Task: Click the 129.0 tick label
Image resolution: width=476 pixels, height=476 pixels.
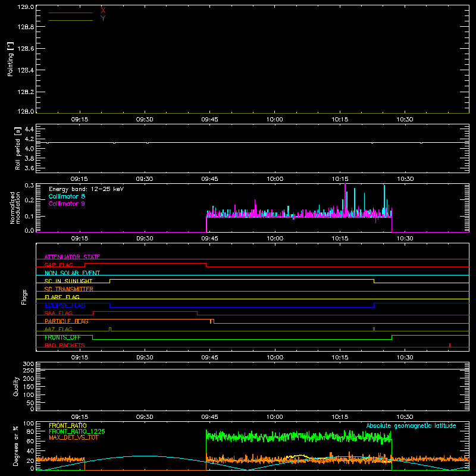Action: pos(26,7)
